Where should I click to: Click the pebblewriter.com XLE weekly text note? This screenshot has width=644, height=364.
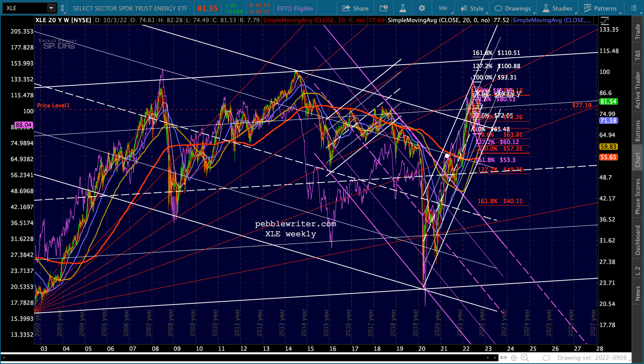[x=296, y=229]
